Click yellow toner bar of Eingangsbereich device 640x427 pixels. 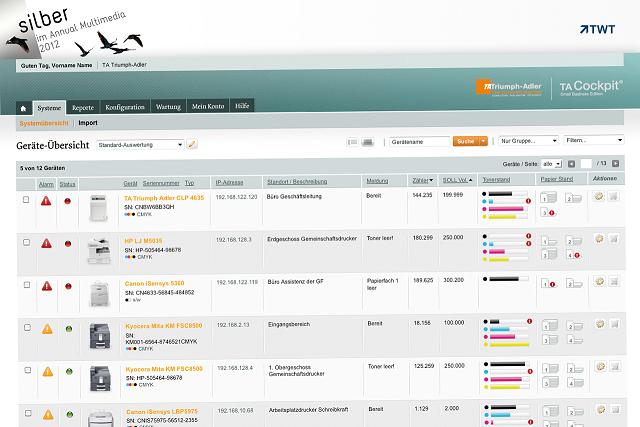click(x=509, y=345)
